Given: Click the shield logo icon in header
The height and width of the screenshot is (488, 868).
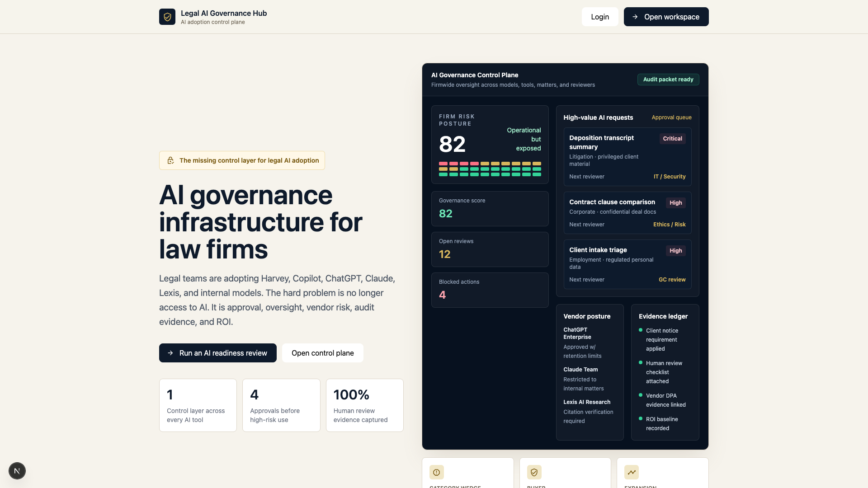Looking at the screenshot, I should pos(167,17).
